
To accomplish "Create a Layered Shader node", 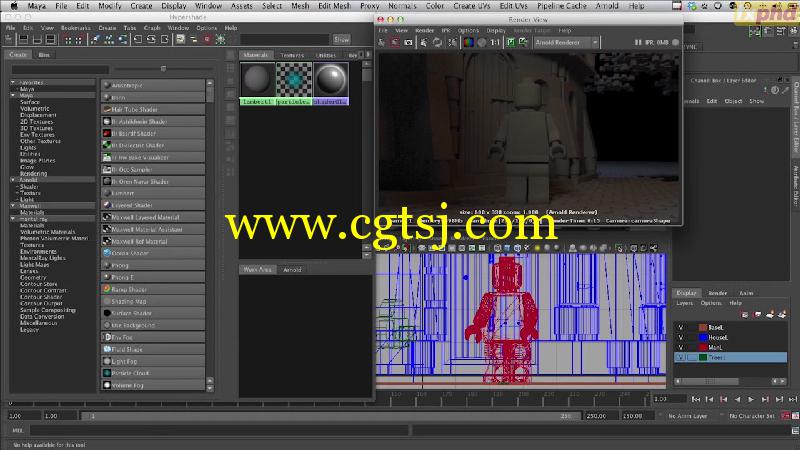I will 153,205.
